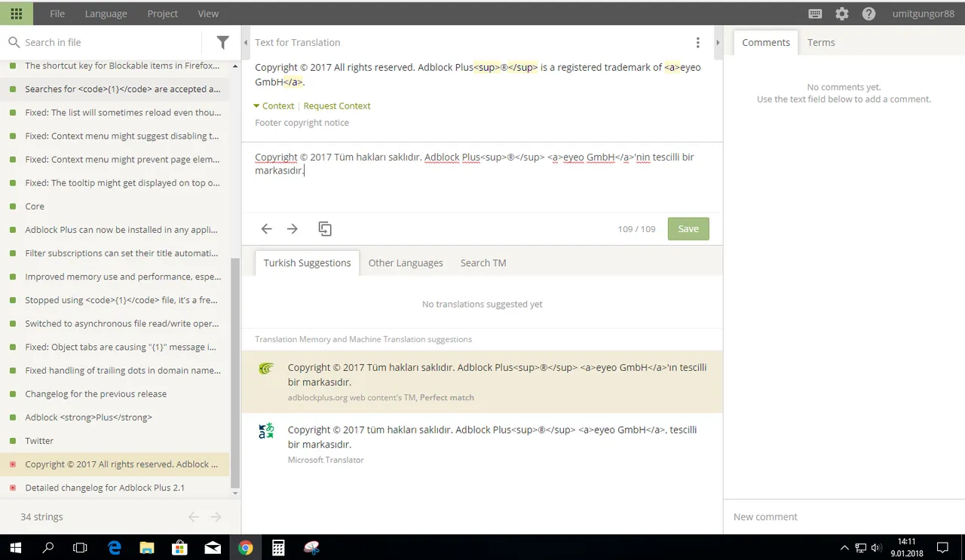The height and width of the screenshot is (560, 965).
Task: Select string 'Fixed handling of trailing dots'
Action: [x=115, y=370]
